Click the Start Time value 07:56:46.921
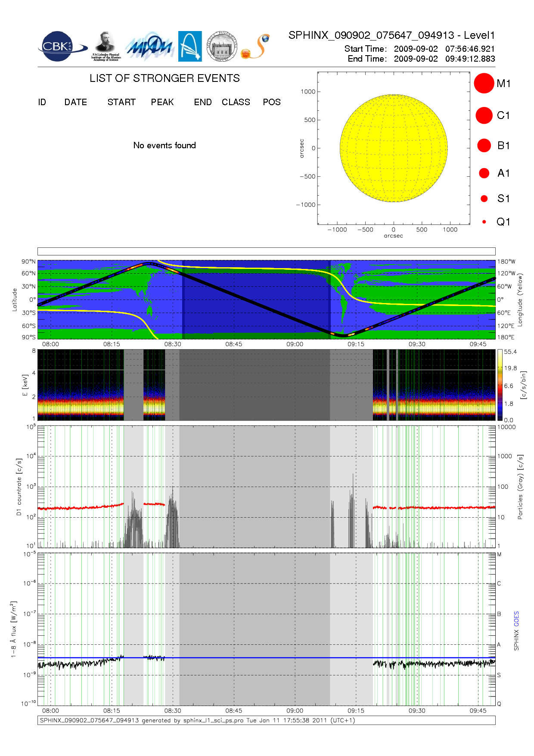The height and width of the screenshot is (756, 534). click(x=470, y=49)
